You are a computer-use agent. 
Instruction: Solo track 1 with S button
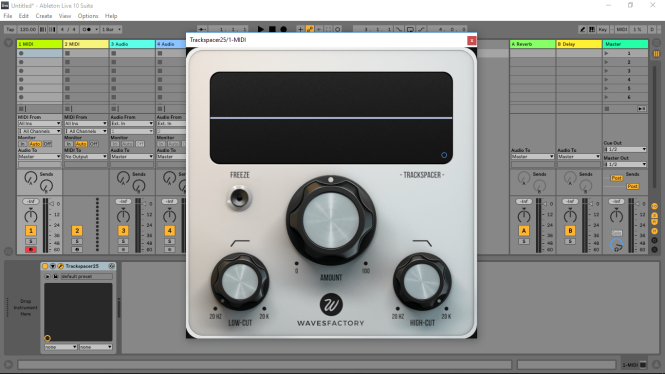pyautogui.click(x=31, y=241)
